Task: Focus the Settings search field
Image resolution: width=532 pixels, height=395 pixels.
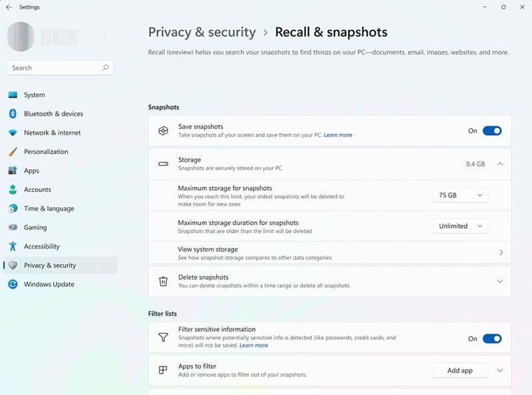Action: coord(60,68)
